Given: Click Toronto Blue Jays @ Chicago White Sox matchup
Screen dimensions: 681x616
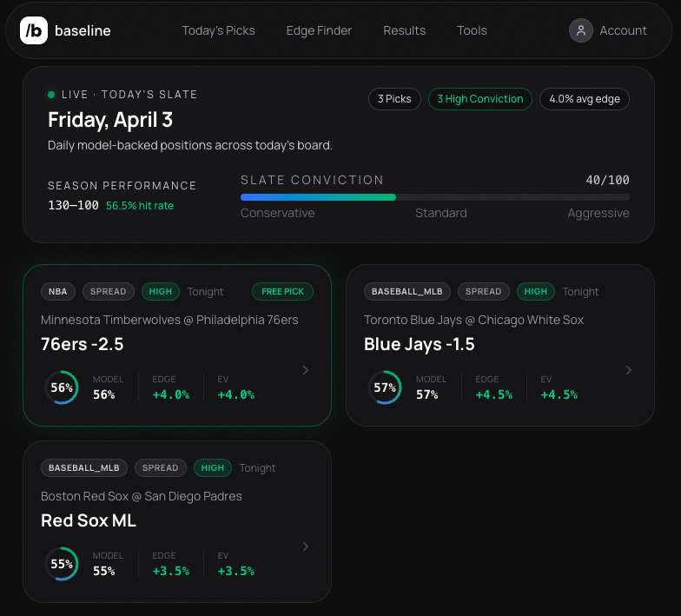Looking at the screenshot, I should pyautogui.click(x=473, y=320).
